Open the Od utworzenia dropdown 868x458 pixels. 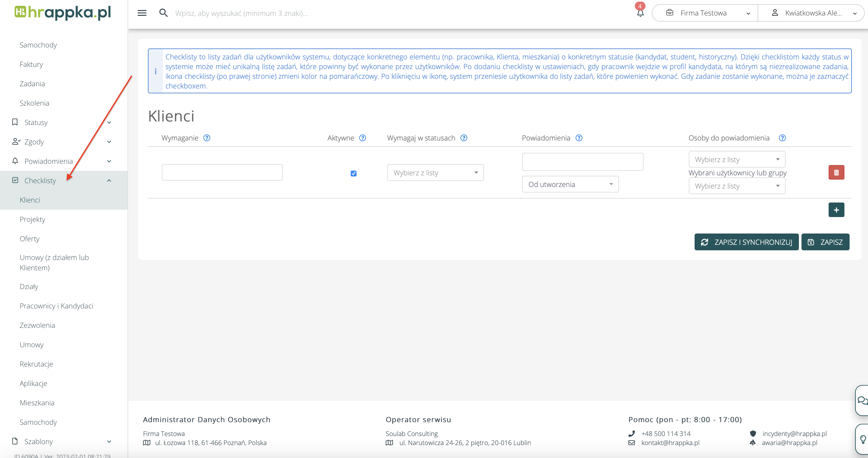pos(570,184)
